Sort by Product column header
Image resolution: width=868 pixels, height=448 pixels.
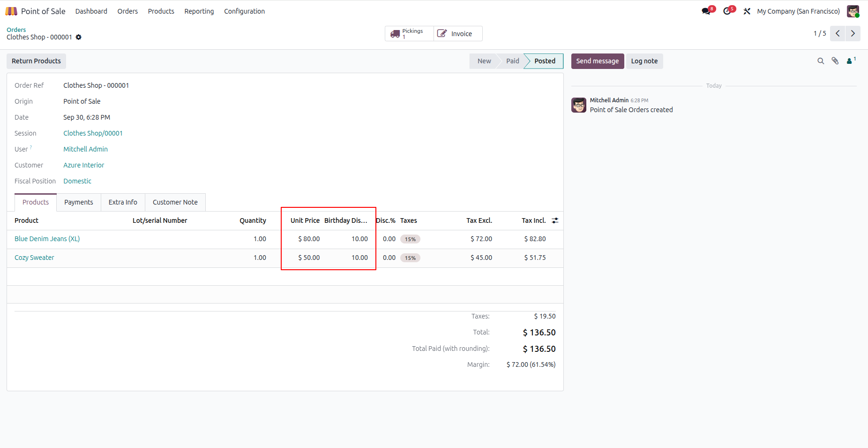(x=26, y=220)
